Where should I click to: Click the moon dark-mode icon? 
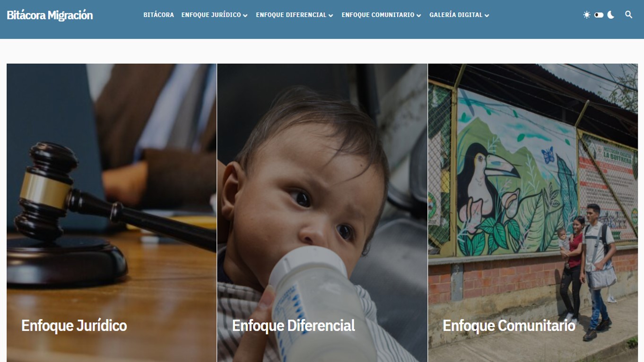point(611,15)
